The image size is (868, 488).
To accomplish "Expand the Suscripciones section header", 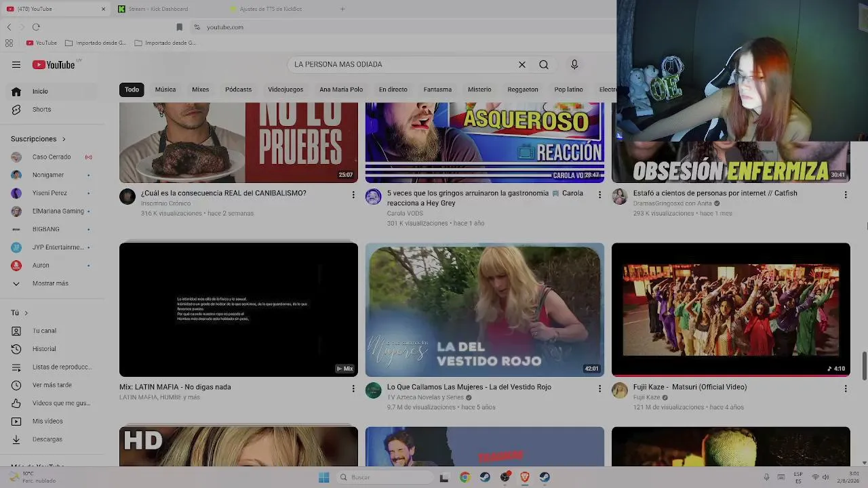I will click(39, 139).
